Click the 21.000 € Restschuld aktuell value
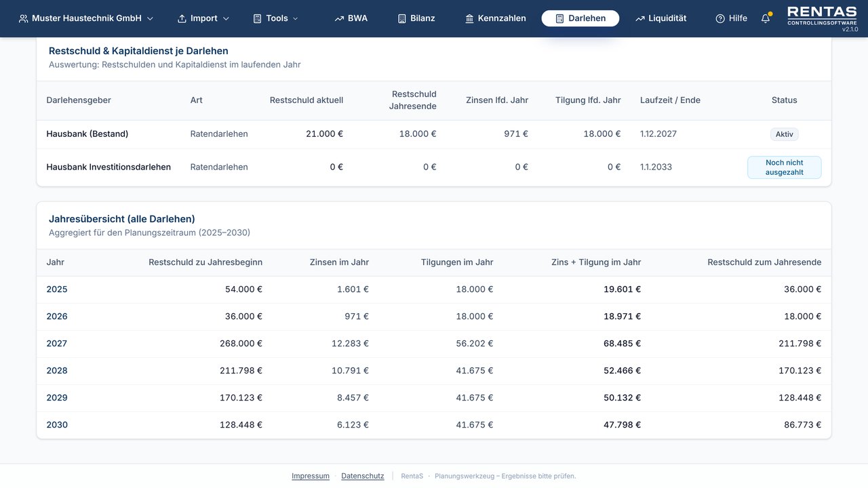 tap(324, 134)
